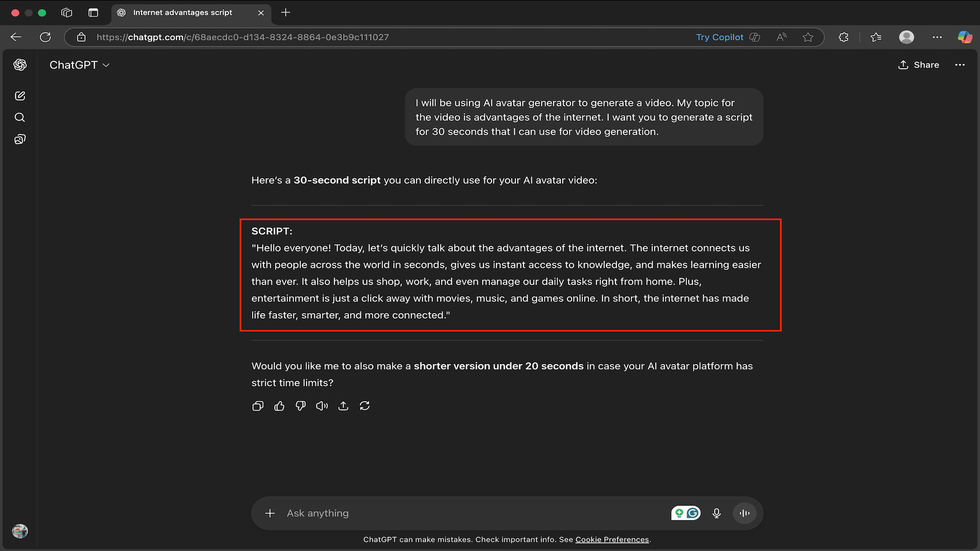This screenshot has height=551, width=980.
Task: Give the response a thumbs up
Action: 279,406
